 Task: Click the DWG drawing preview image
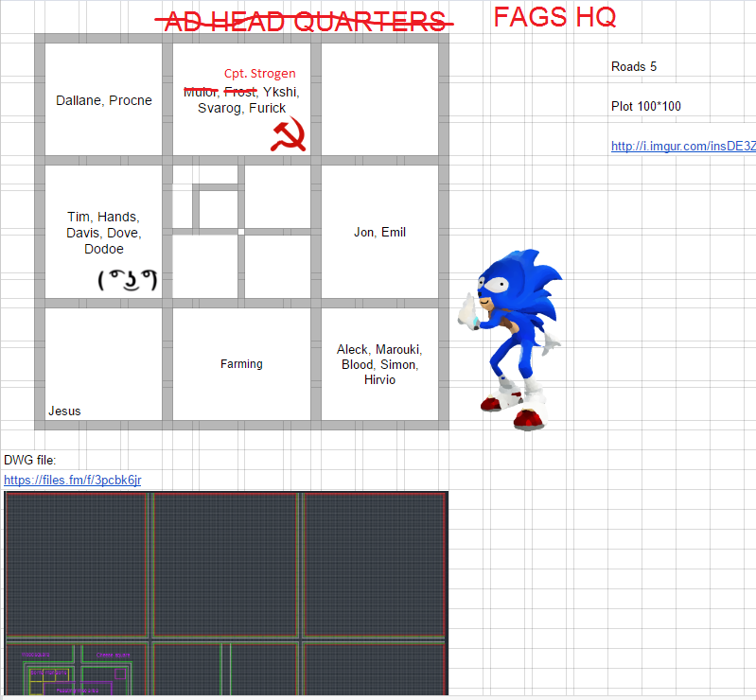(226, 593)
